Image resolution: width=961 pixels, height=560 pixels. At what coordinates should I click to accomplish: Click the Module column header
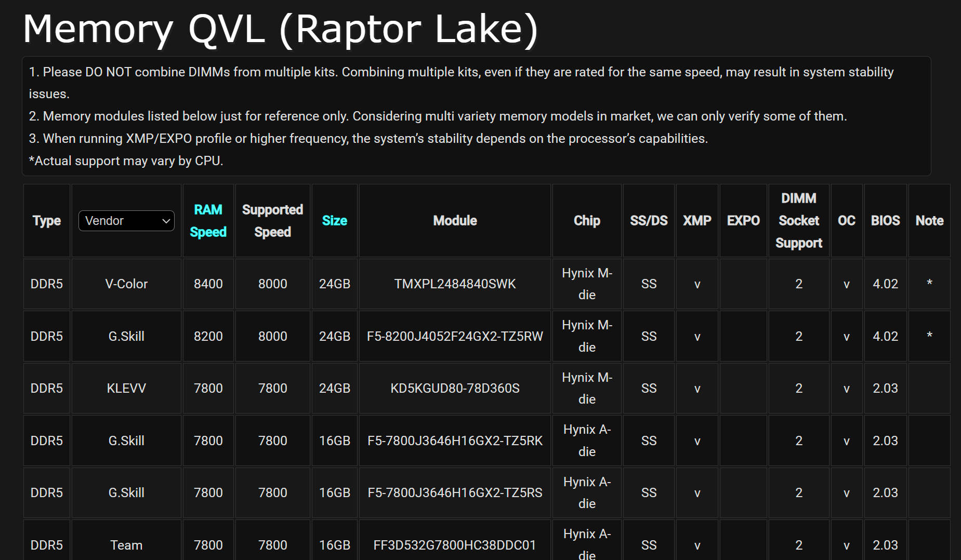(x=455, y=221)
